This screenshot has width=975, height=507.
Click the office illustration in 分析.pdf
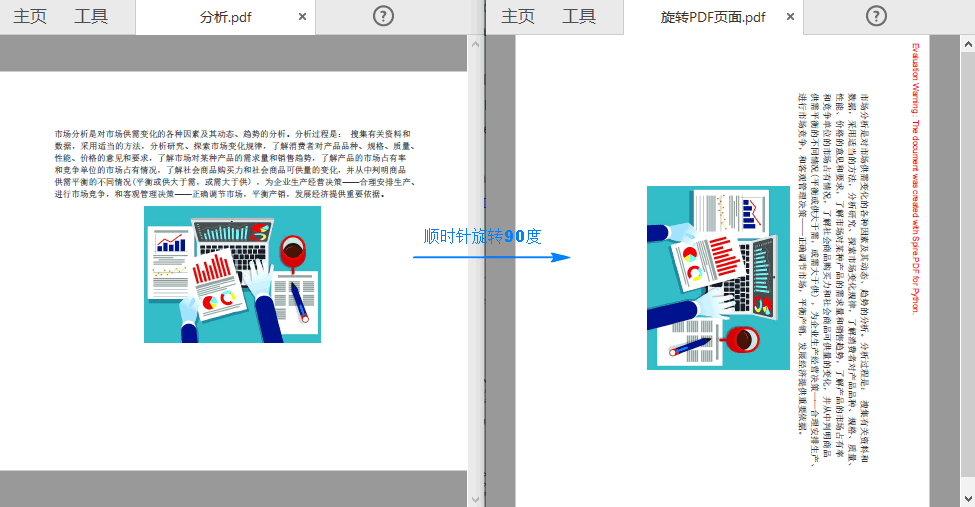233,274
